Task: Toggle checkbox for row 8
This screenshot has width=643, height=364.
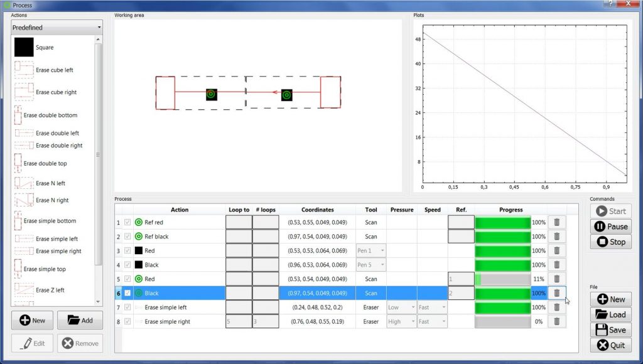Action: [x=127, y=321]
